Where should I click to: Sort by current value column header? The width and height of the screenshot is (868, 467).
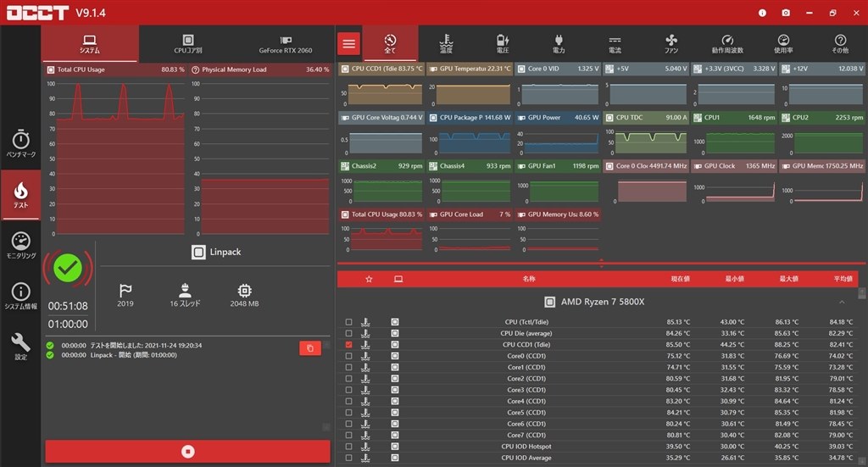click(681, 279)
